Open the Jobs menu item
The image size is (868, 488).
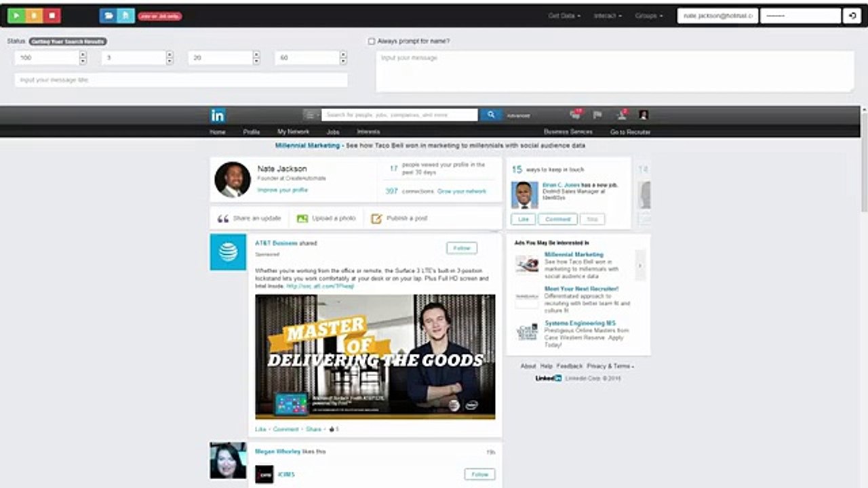333,132
